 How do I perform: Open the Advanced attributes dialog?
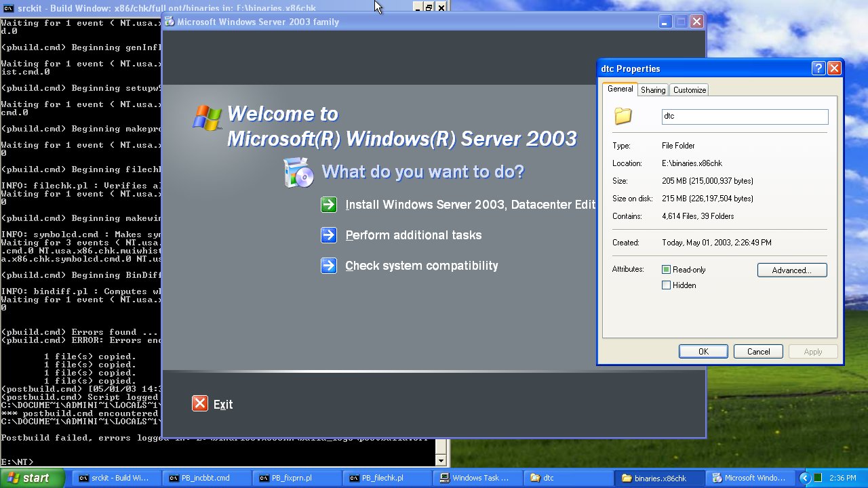792,270
